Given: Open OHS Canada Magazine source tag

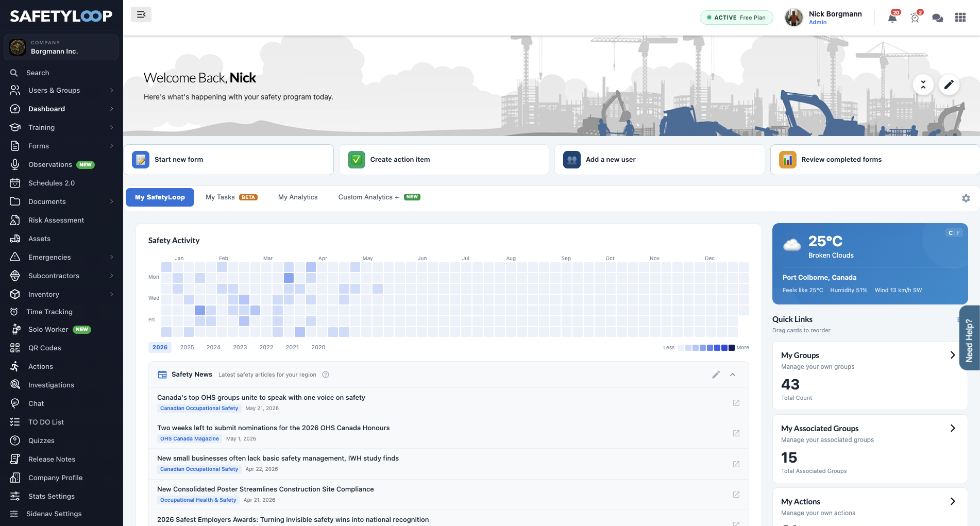Looking at the screenshot, I should tap(189, 439).
